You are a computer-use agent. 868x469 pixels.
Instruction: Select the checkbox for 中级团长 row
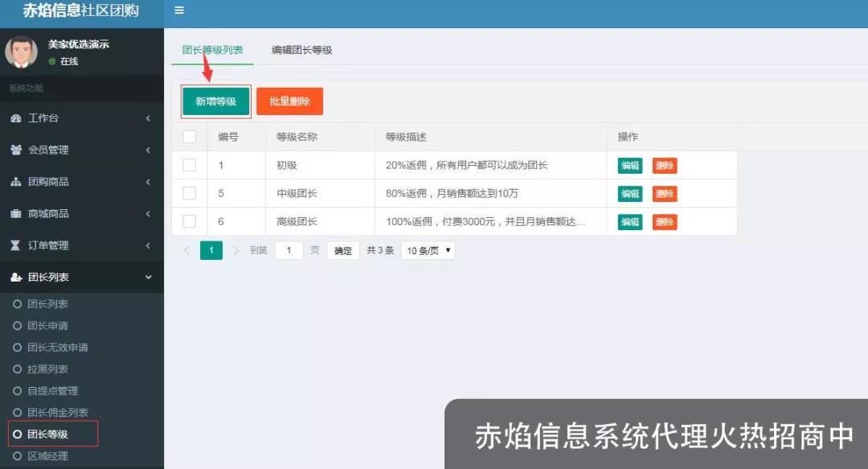(x=190, y=193)
